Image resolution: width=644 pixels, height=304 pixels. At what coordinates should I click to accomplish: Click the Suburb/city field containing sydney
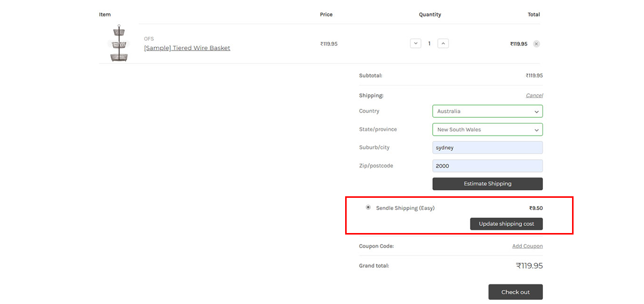pos(487,148)
